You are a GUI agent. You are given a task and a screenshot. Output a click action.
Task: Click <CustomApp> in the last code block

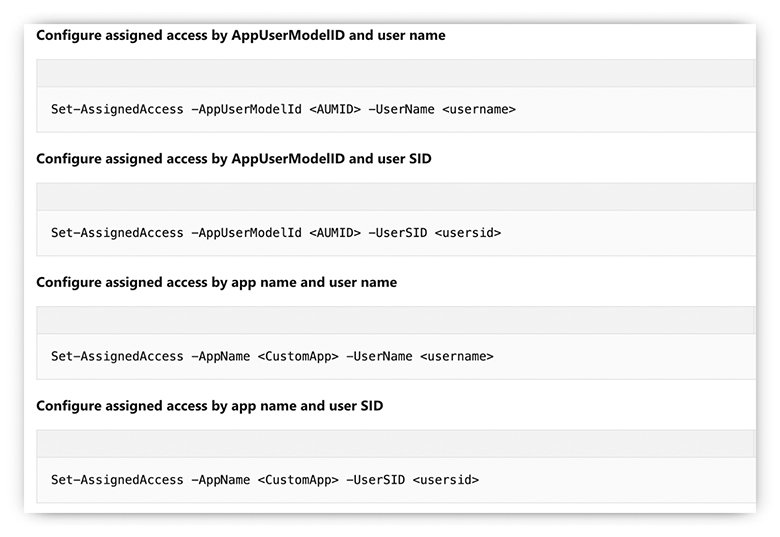point(298,480)
